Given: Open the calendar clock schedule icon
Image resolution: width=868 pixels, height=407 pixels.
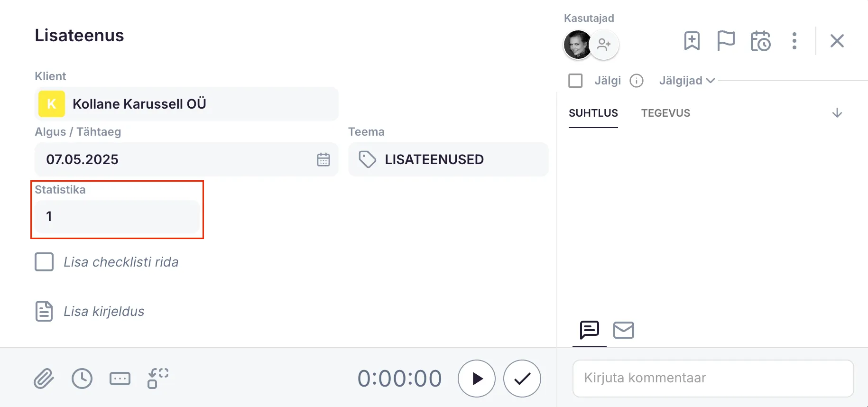Looking at the screenshot, I should pyautogui.click(x=760, y=41).
